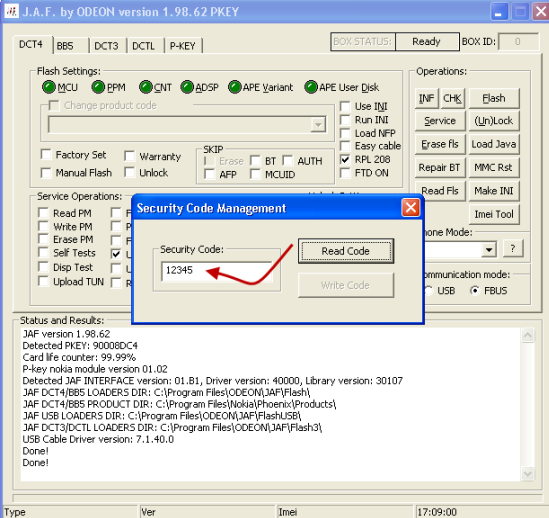The height and width of the screenshot is (518, 549).
Task: Click the ADSP green indicator light
Action: tap(187, 87)
